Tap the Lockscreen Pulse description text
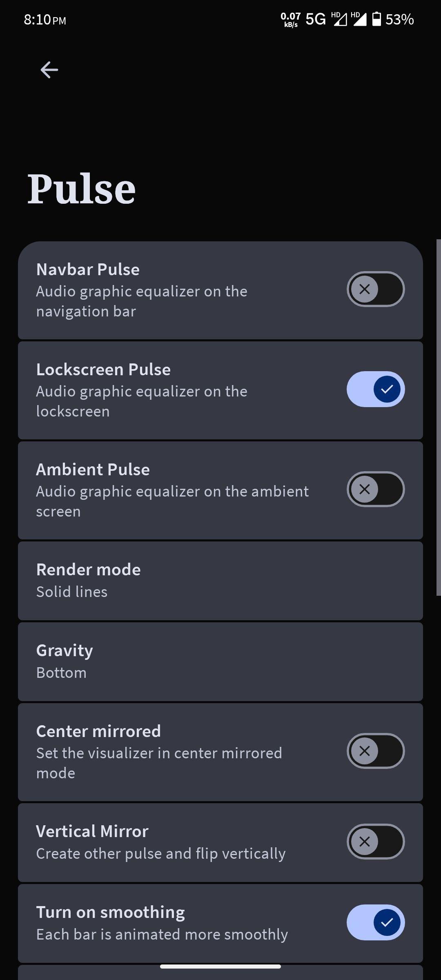The width and height of the screenshot is (441, 980). (142, 401)
